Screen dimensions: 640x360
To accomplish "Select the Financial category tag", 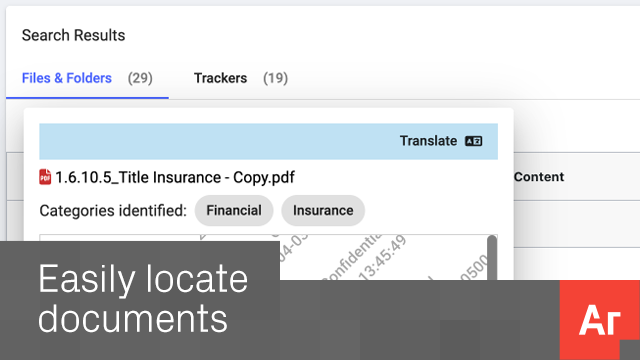I will (234, 211).
